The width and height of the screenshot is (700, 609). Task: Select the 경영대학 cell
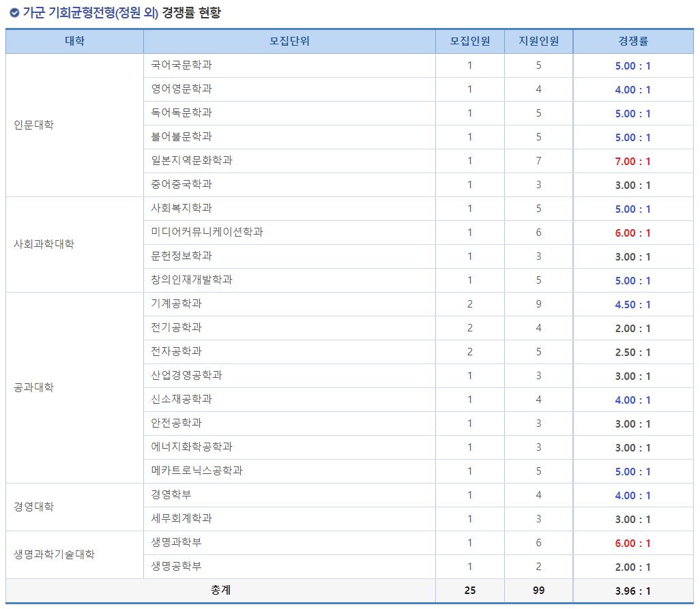point(34,507)
